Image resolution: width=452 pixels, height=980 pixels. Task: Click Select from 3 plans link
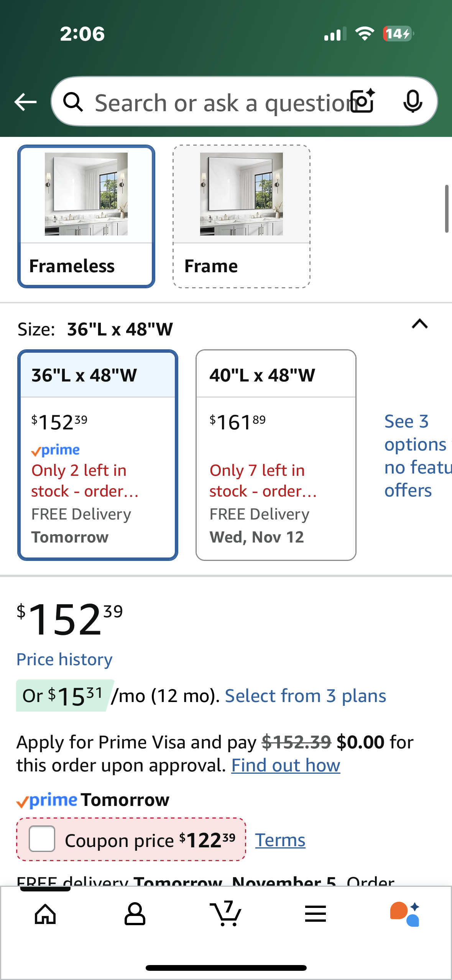(x=305, y=696)
